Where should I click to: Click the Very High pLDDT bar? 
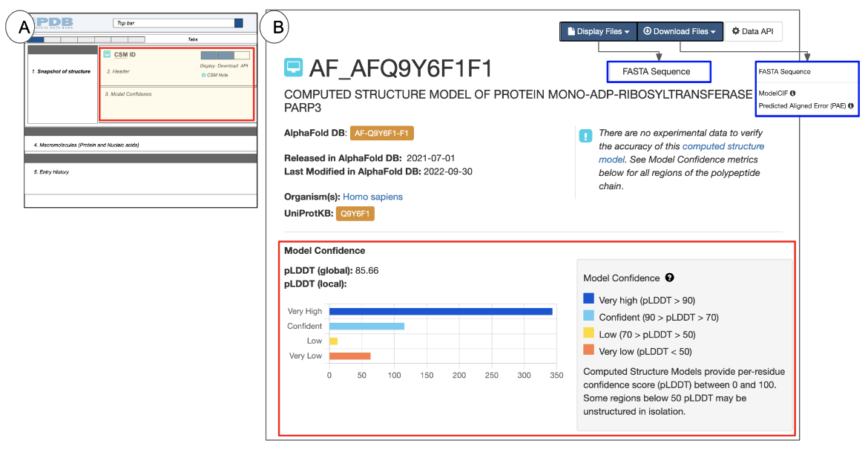click(441, 311)
